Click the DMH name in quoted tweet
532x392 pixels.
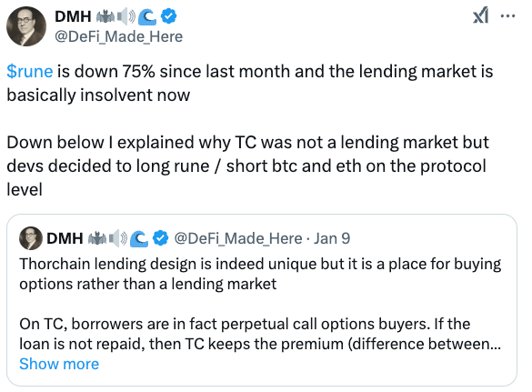65,238
